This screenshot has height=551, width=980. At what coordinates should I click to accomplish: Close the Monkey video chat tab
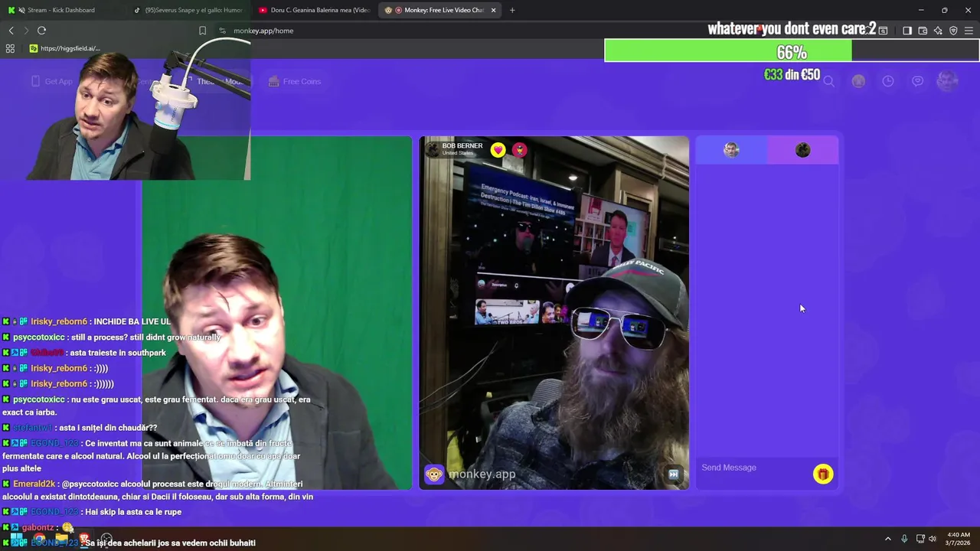coord(493,10)
